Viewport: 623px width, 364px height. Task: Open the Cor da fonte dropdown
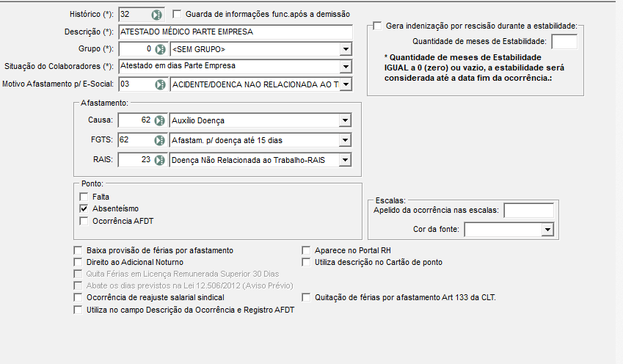coord(547,229)
